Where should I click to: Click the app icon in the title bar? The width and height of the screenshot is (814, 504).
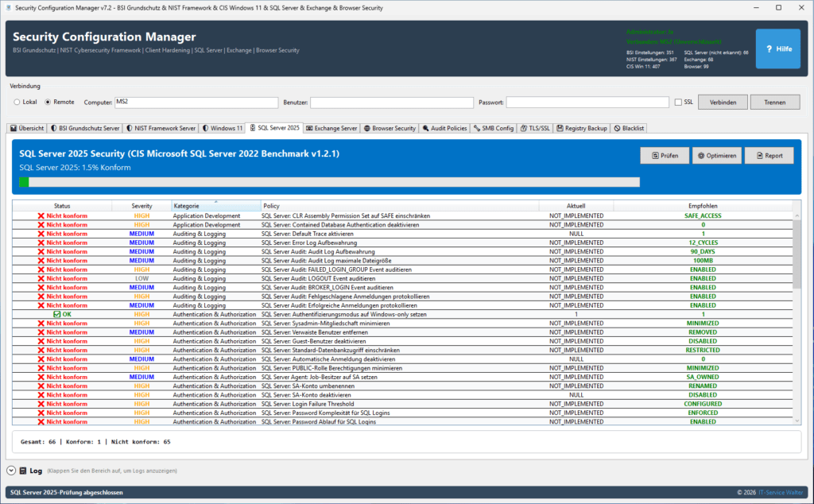coord(9,7)
